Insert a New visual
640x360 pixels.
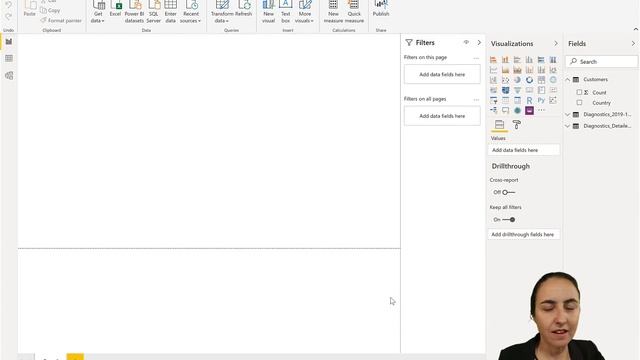click(x=269, y=12)
